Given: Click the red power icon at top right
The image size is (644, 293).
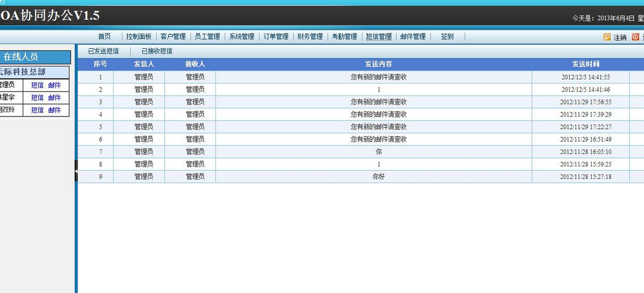Looking at the screenshot, I should pos(635,37).
